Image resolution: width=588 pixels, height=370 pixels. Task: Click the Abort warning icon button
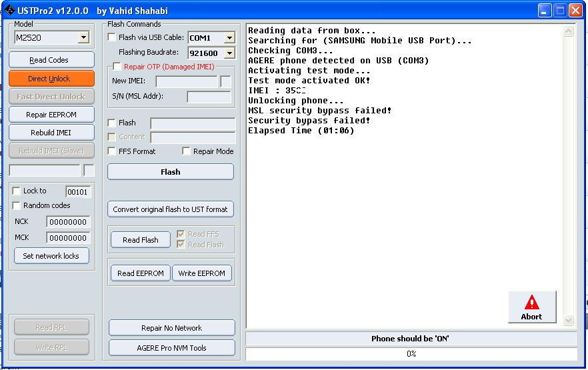(531, 307)
